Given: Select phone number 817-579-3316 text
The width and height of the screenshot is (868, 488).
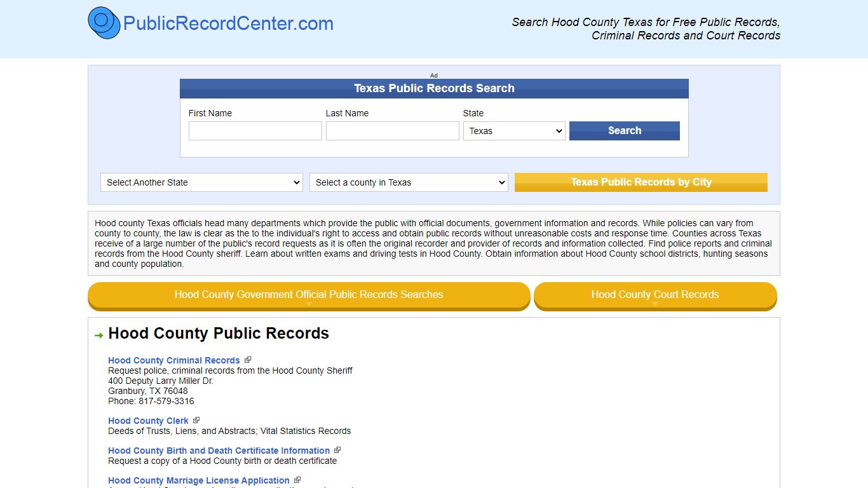Looking at the screenshot, I should pyautogui.click(x=166, y=401).
